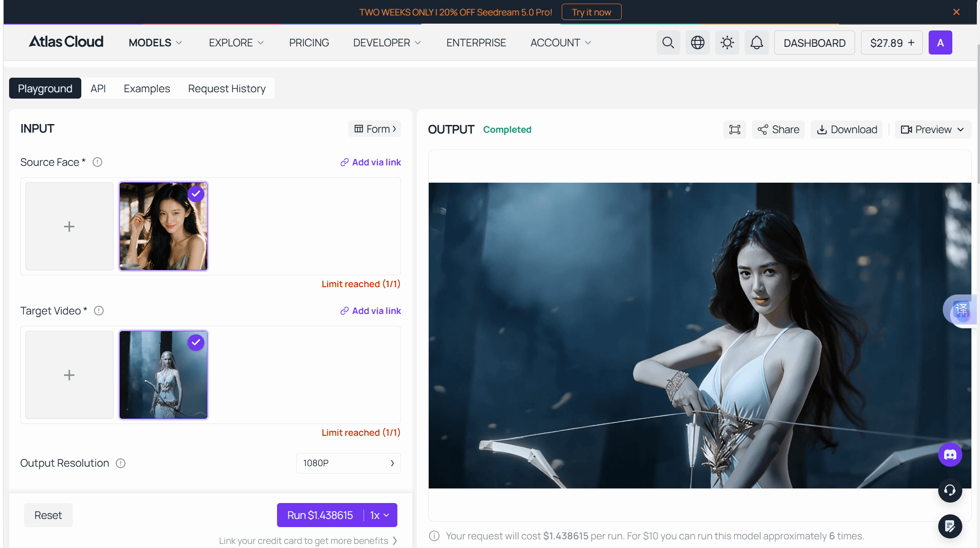This screenshot has height=548, width=980.
Task: Select the woman portrait source thumbnail
Action: [163, 226]
